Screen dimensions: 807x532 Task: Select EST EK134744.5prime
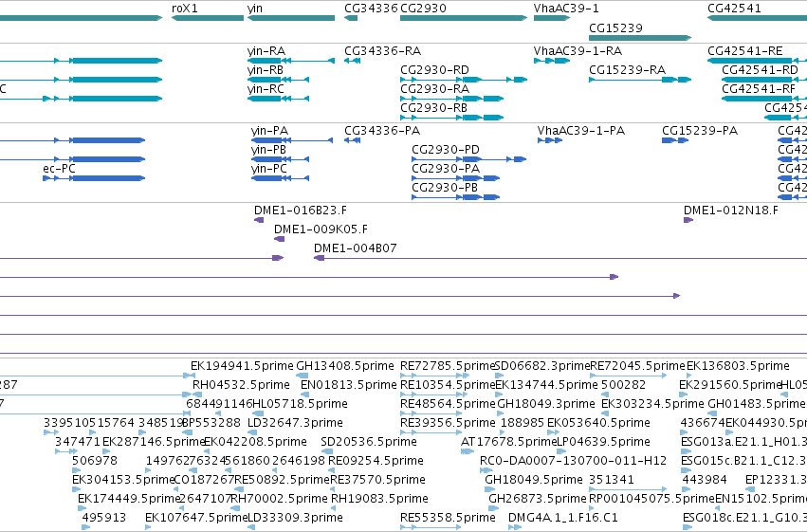(499, 395)
